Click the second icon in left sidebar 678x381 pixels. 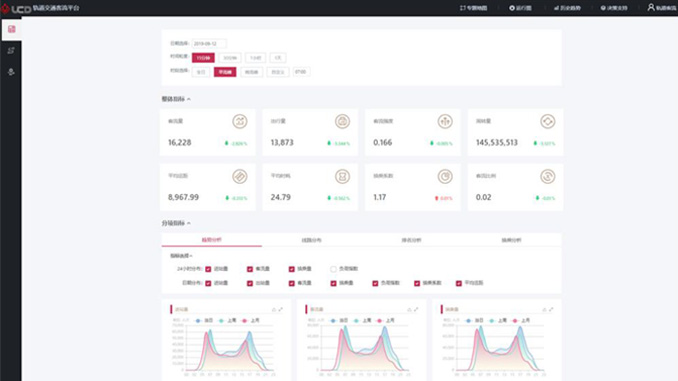(11, 51)
